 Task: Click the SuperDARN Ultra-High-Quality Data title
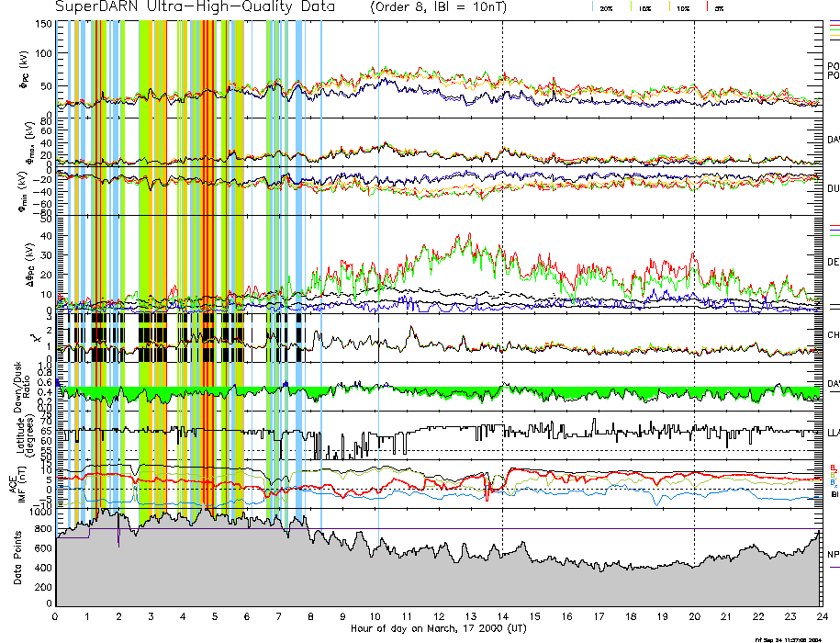188,6
